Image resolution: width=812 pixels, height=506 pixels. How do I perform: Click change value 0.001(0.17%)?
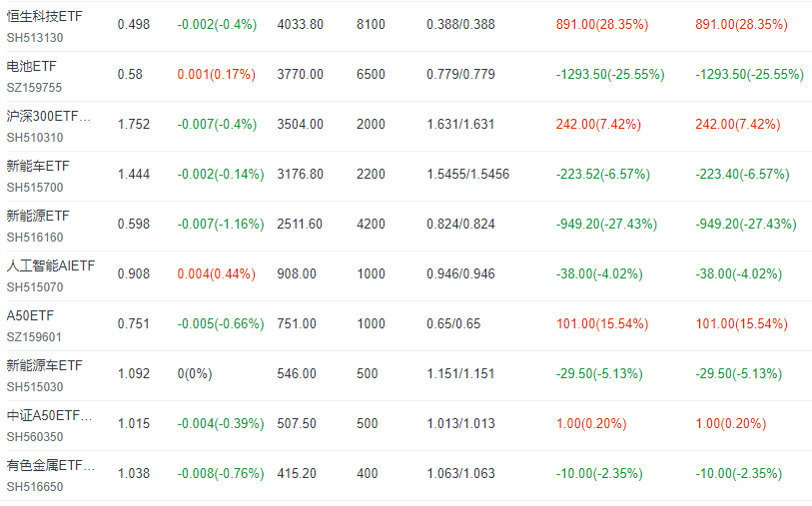pyautogui.click(x=217, y=75)
